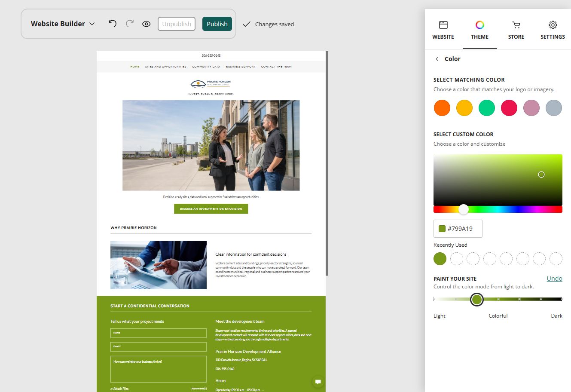Go back using the Color chevron

click(x=437, y=59)
